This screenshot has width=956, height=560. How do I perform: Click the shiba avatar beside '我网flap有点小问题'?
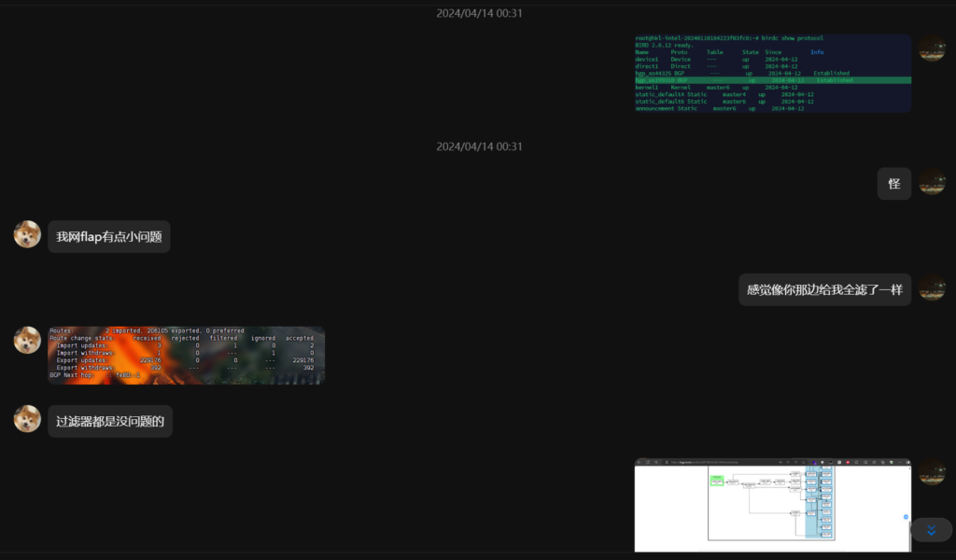pos(27,234)
